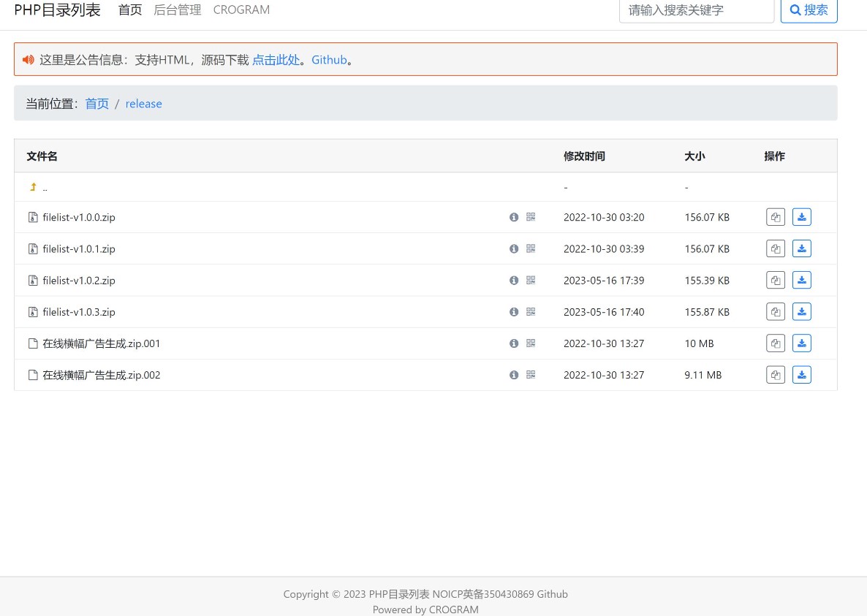
Task: Copy link of filelist-v1.0.2.zip
Action: (775, 280)
